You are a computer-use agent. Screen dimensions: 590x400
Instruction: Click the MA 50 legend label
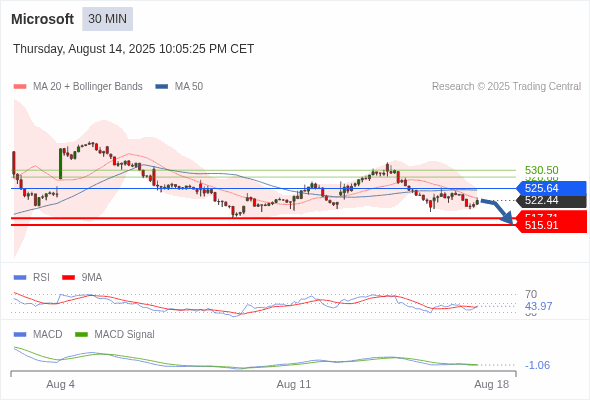[189, 87]
